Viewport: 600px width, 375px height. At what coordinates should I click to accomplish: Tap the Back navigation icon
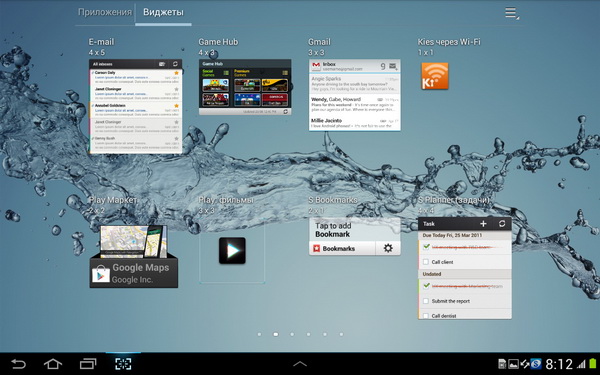(18, 364)
